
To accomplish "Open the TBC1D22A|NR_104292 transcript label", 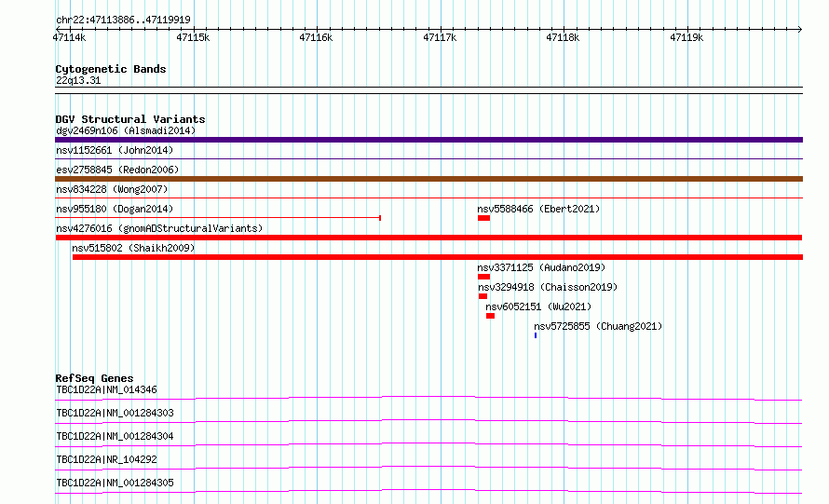I will (106, 459).
